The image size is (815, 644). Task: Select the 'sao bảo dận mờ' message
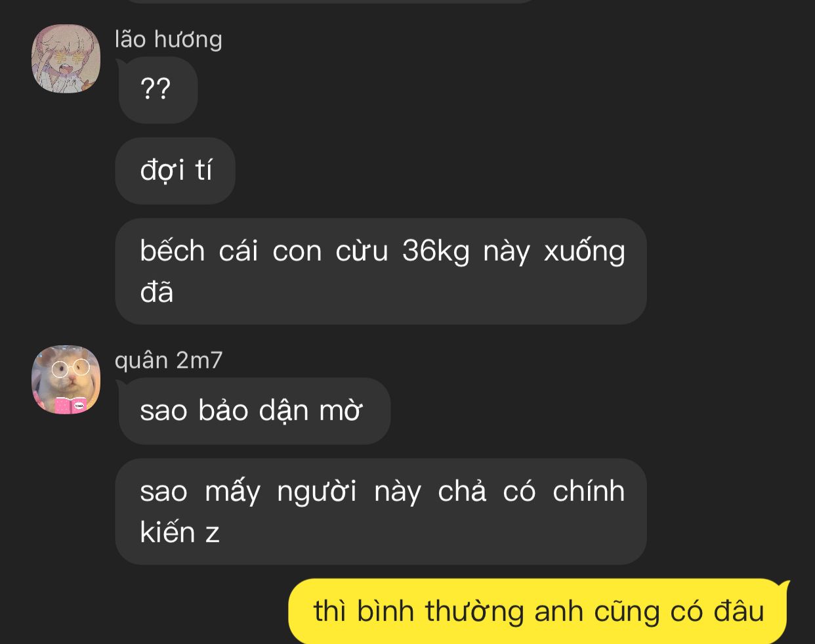coord(253,411)
